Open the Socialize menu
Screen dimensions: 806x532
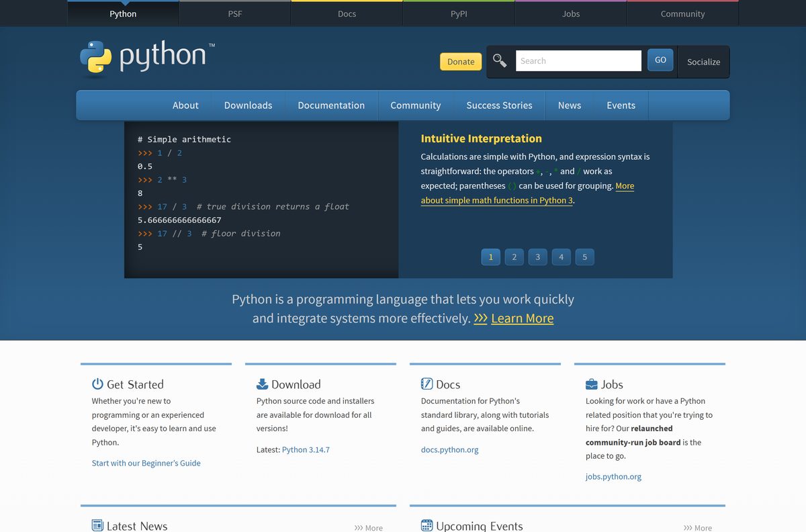tap(703, 62)
